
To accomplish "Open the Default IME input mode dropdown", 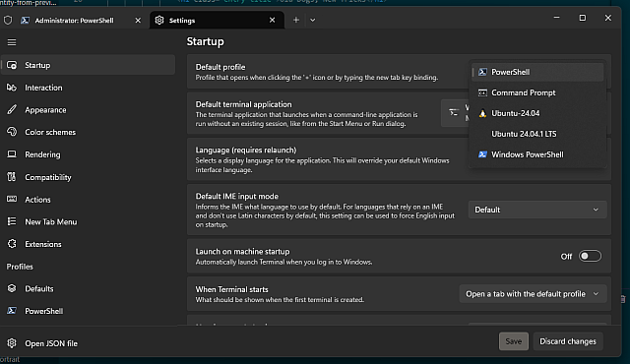I will pyautogui.click(x=537, y=210).
